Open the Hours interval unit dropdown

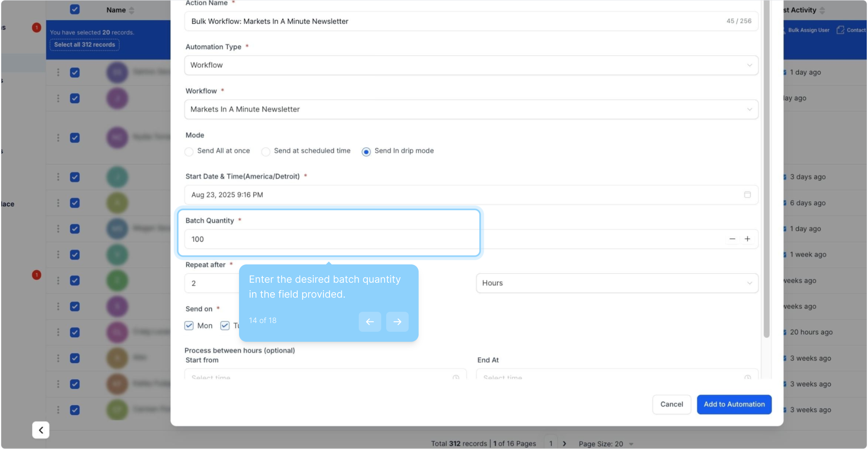616,283
